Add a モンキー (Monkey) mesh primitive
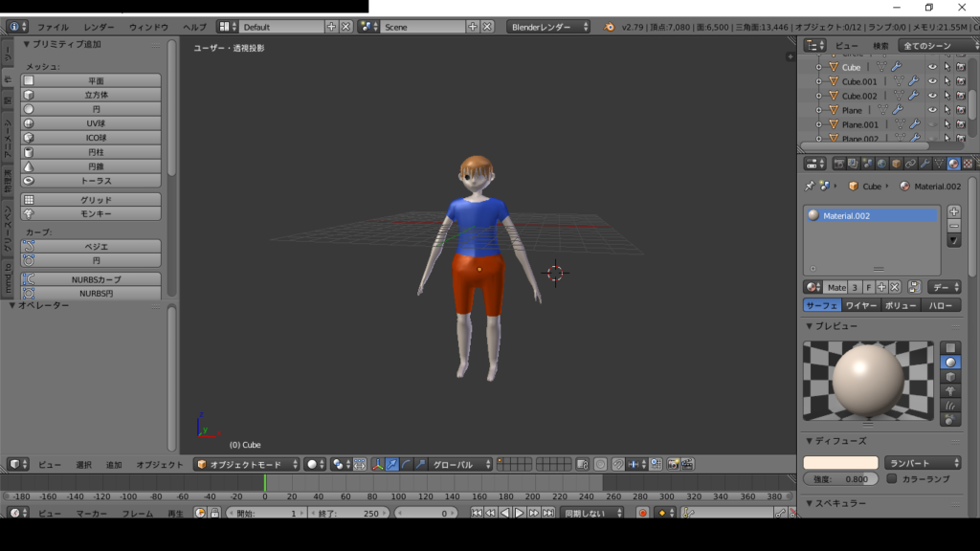The height and width of the screenshot is (551, 980). coord(91,213)
